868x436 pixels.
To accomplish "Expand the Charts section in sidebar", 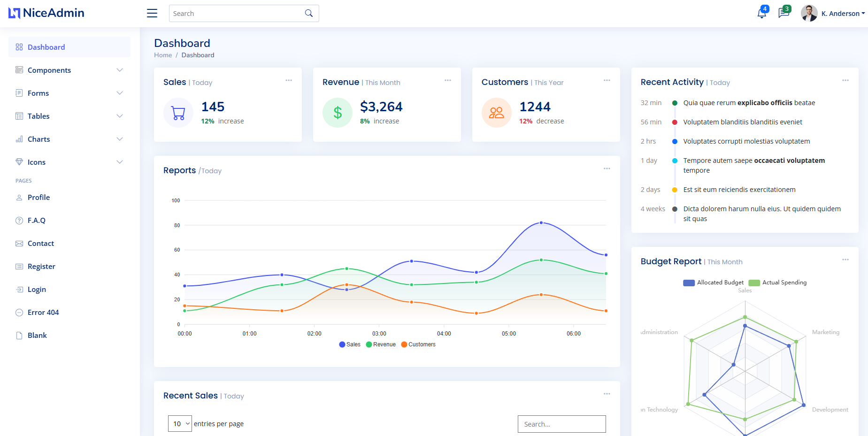I will pos(38,139).
